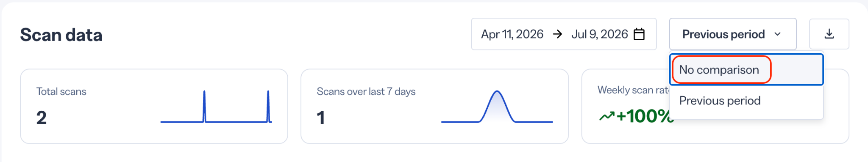Click the chevron on comparison dropdown
The image size is (868, 162).
pos(777,34)
